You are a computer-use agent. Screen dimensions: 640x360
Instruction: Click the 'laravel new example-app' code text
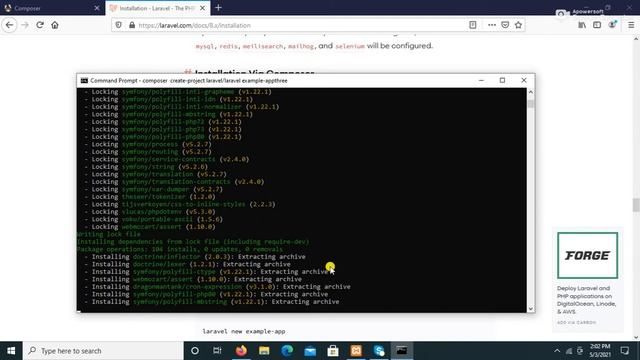click(244, 331)
